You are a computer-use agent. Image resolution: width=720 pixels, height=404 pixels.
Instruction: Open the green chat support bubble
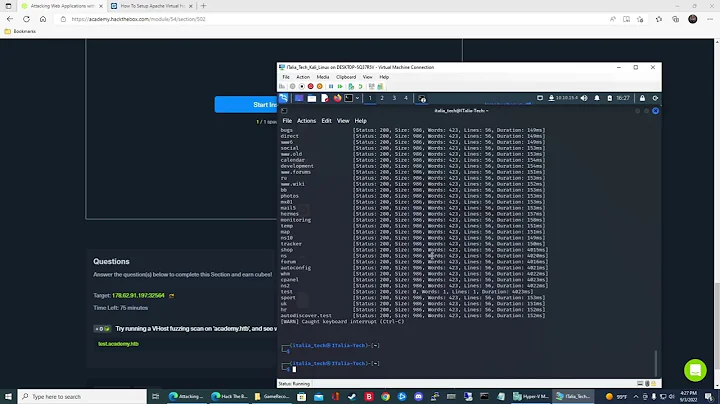pos(695,370)
